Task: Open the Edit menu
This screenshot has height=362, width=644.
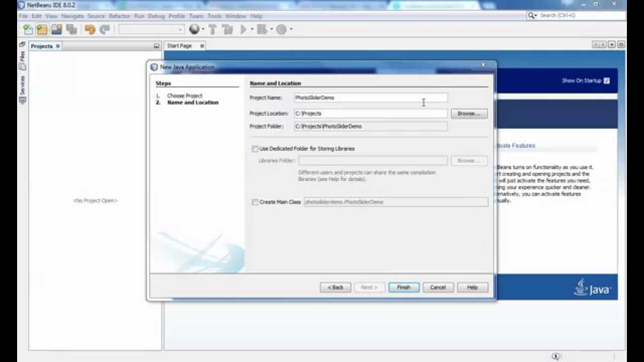Action: 37,16
